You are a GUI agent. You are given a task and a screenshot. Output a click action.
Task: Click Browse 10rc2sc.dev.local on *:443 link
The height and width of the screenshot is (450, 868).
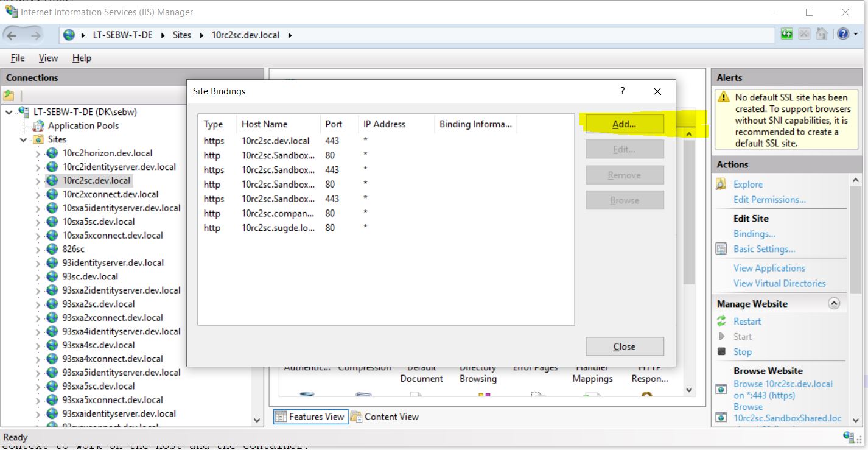click(x=783, y=390)
